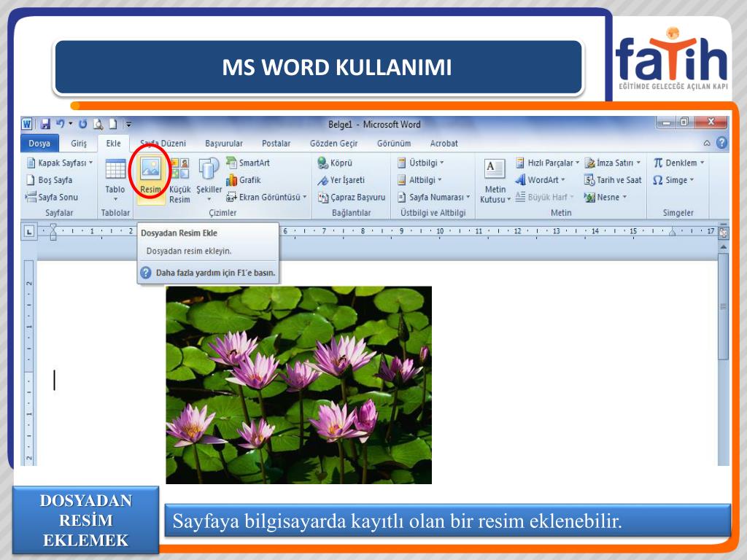Open the Altbilgi footer dropdown

[419, 180]
